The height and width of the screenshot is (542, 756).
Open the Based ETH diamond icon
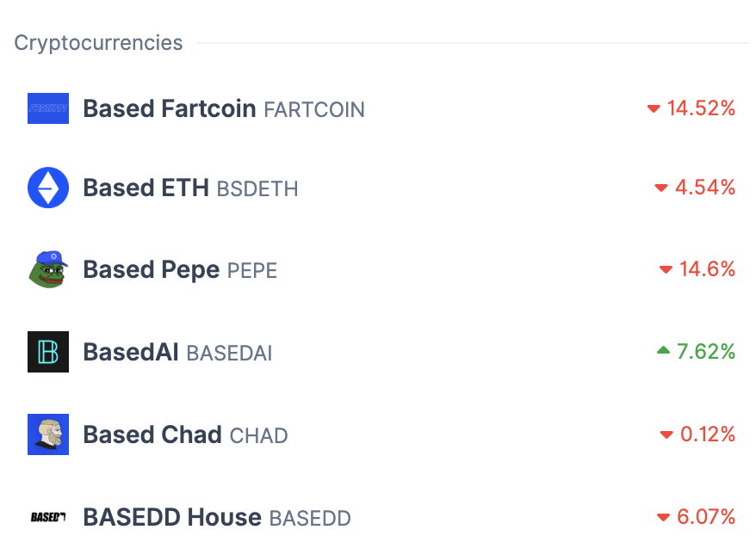coord(48,188)
